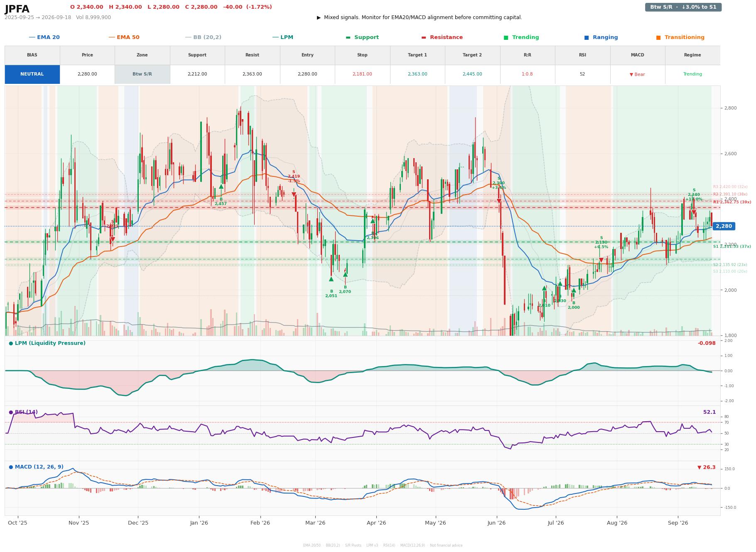Viewport: 756px width, 552px height.
Task: Click the 'Btw S/R ↓3.0% to S1' badge
Action: [683, 7]
